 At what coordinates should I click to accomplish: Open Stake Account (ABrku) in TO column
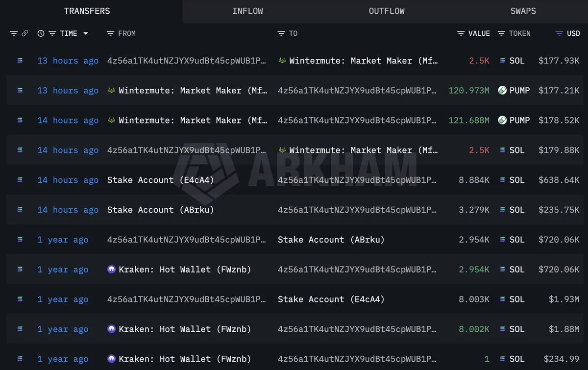point(331,240)
